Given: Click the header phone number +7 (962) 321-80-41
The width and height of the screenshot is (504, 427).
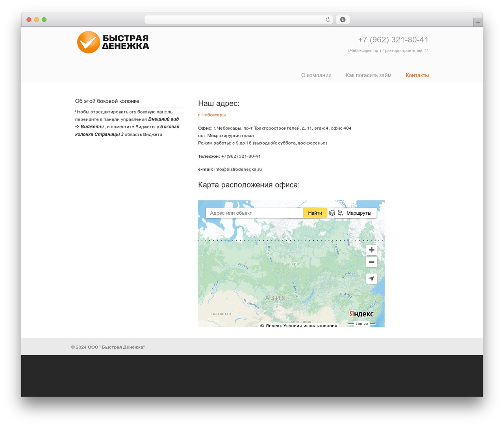Looking at the screenshot, I should point(393,40).
